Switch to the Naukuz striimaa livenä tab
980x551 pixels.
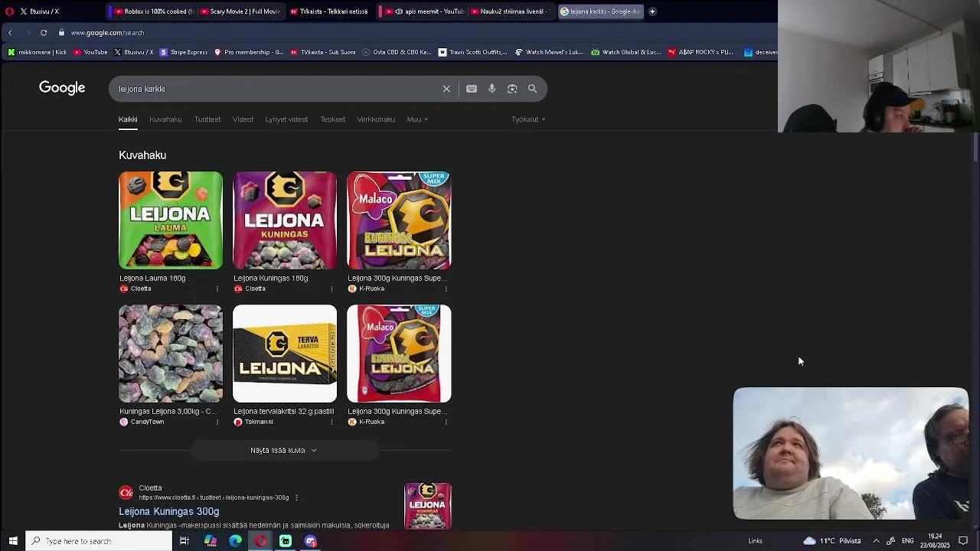pyautogui.click(x=510, y=11)
